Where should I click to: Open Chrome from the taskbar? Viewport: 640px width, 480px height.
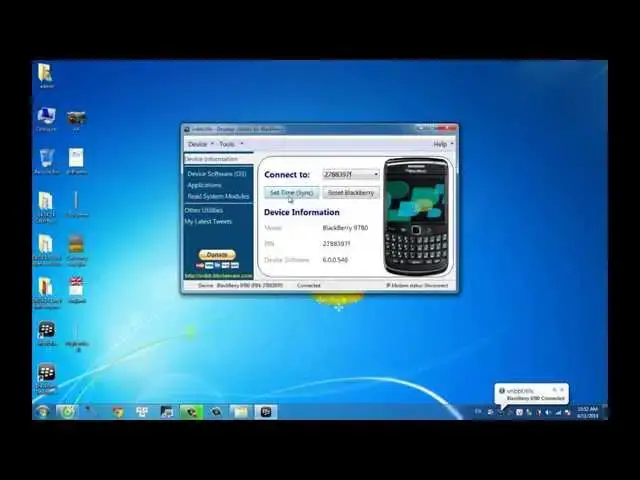click(x=118, y=412)
